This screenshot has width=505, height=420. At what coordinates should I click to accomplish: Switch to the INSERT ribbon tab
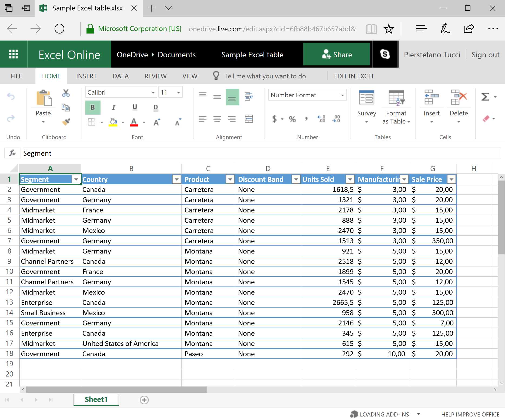coord(86,76)
